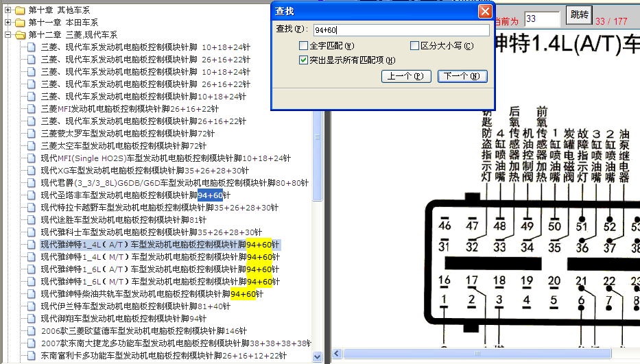Click the tree scroll down arrow
This screenshot has width=640, height=364.
317,356
